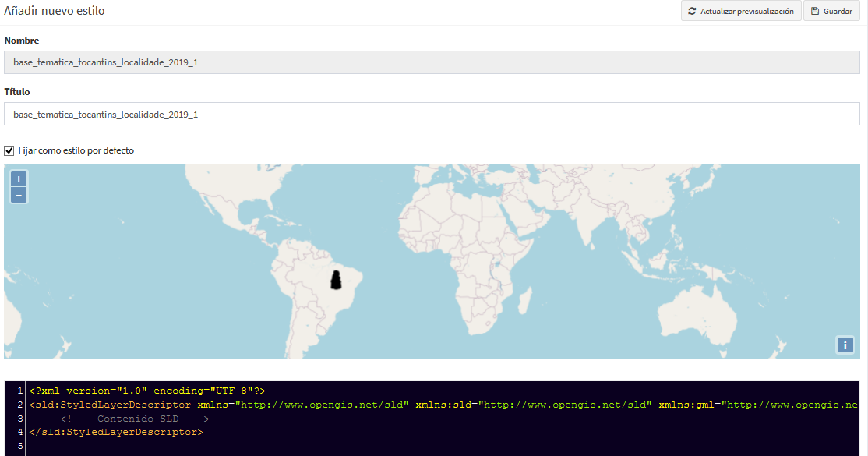Screen dimensions: 868x456
Task: Click the opening sld:StyledLayerDescriptor tag
Action: 110,405
